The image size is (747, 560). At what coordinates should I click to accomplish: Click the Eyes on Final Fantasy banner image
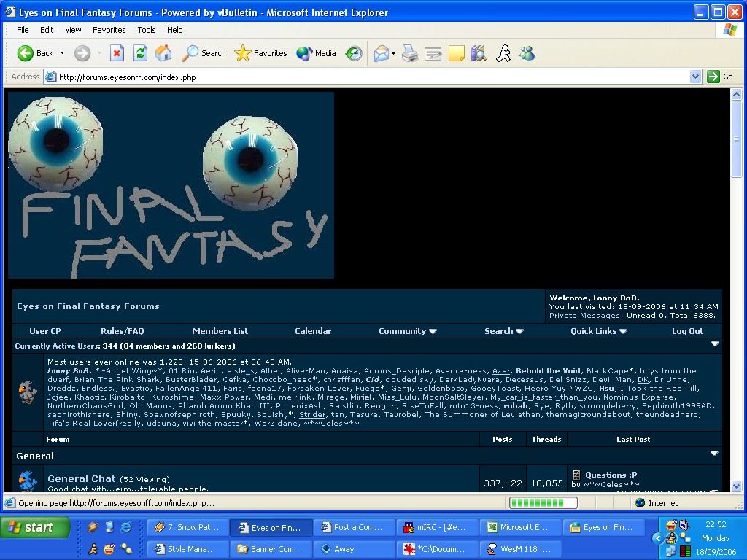pos(171,184)
